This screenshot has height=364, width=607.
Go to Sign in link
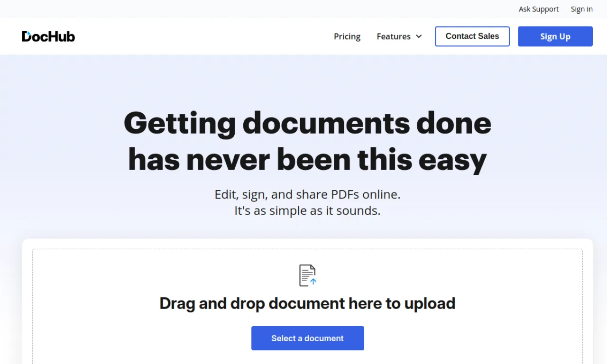[x=582, y=9]
